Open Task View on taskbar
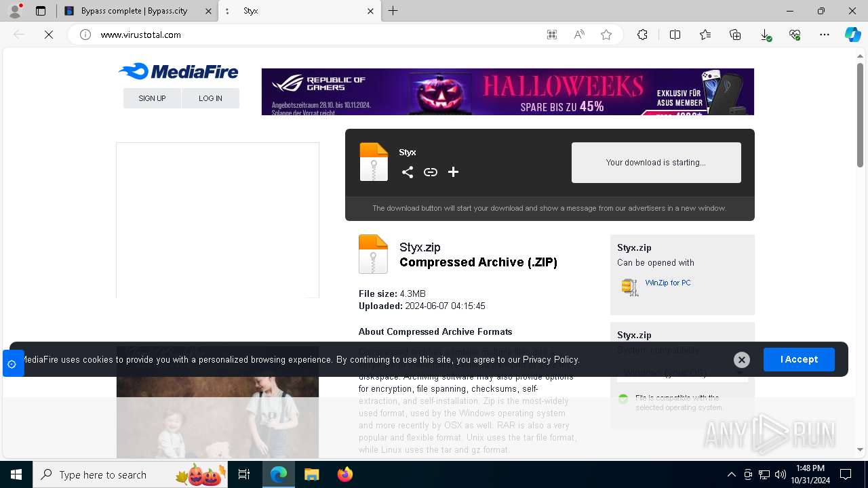 coord(245,474)
